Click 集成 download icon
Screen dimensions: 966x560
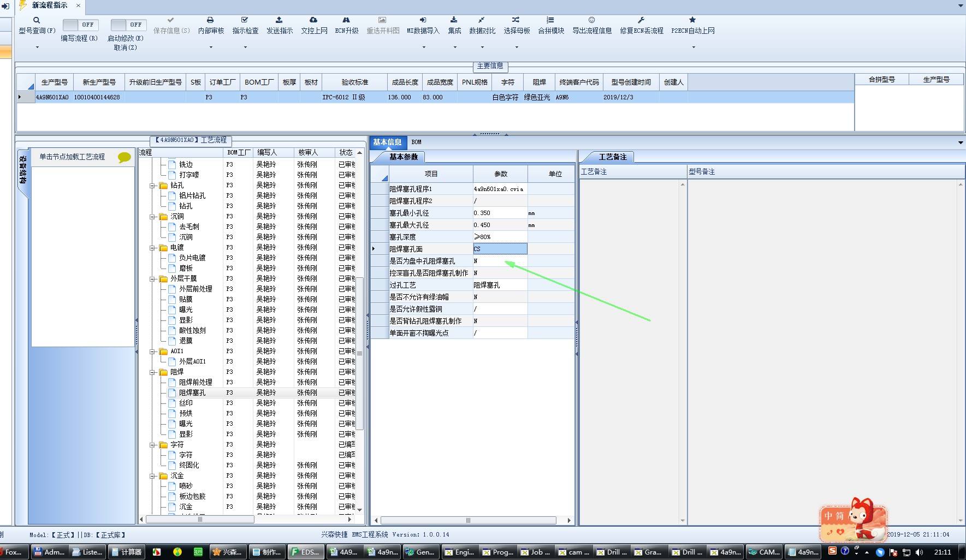point(454,20)
